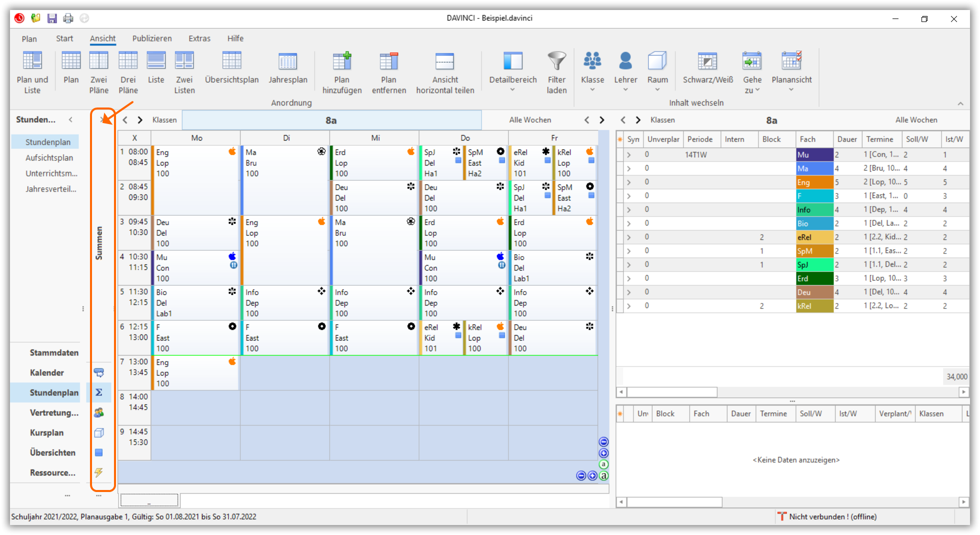This screenshot has height=535, width=980.
Task: Click the Plan entfernen icon
Action: 388,61
